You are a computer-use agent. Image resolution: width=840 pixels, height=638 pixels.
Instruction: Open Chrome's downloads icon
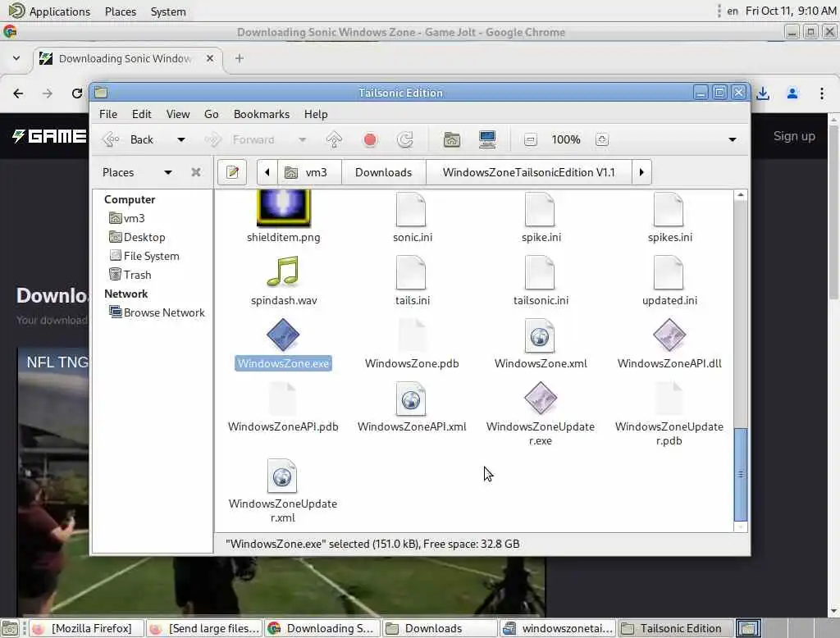763,93
